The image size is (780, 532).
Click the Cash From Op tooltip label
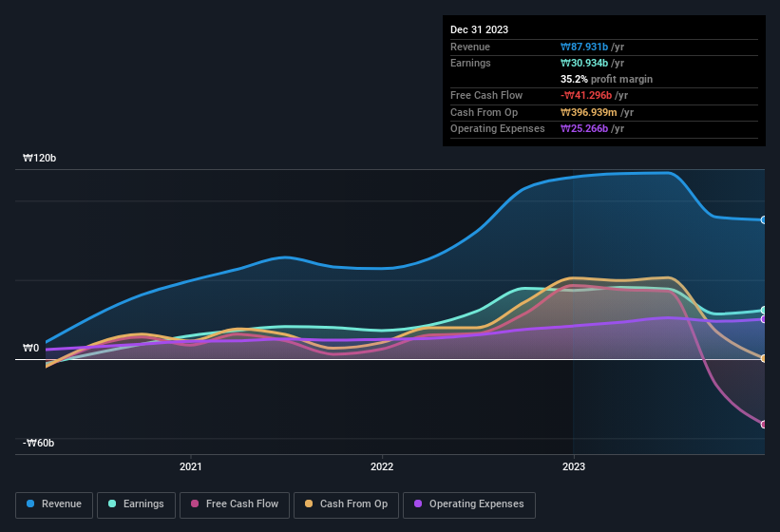(484, 112)
